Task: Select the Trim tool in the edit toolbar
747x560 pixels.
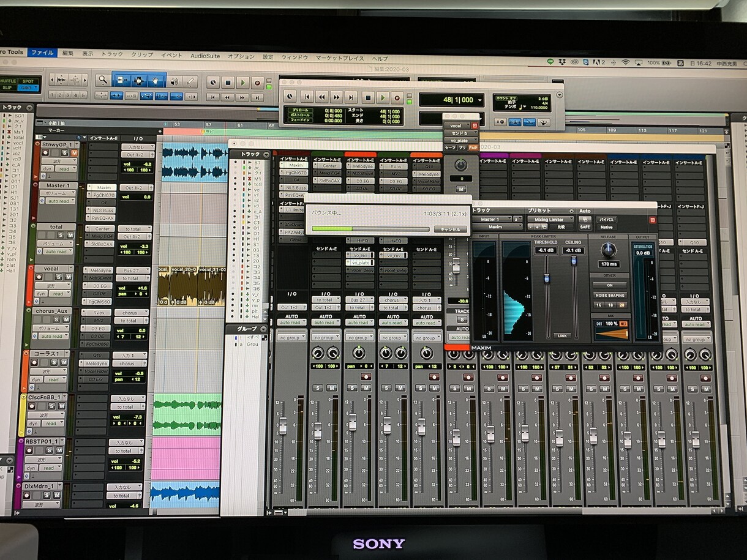Action: tap(121, 81)
